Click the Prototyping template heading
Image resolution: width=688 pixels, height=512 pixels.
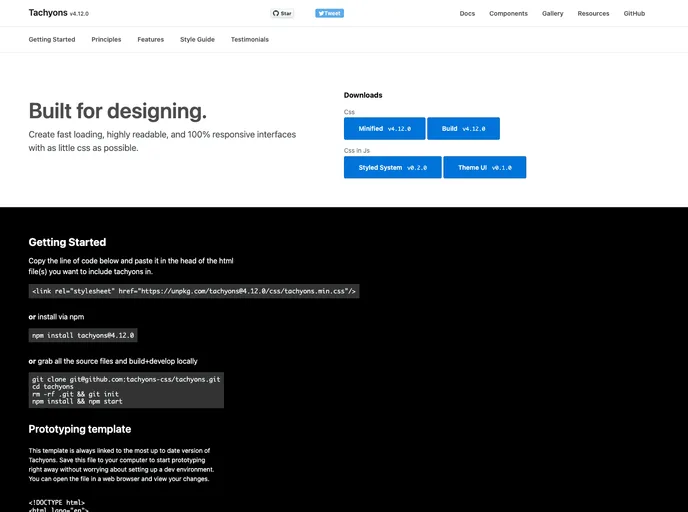pos(80,429)
